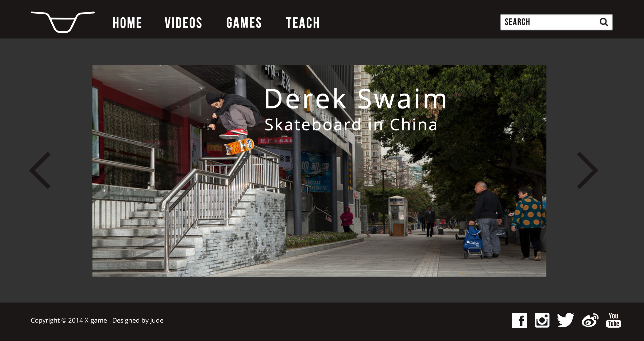Click the Derek Swaim slide title
644x341 pixels.
356,99
